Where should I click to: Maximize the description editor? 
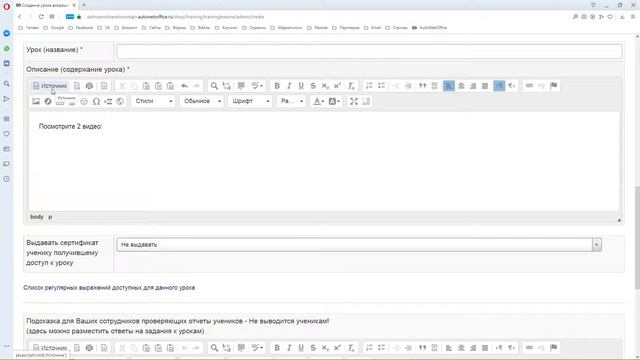354,101
